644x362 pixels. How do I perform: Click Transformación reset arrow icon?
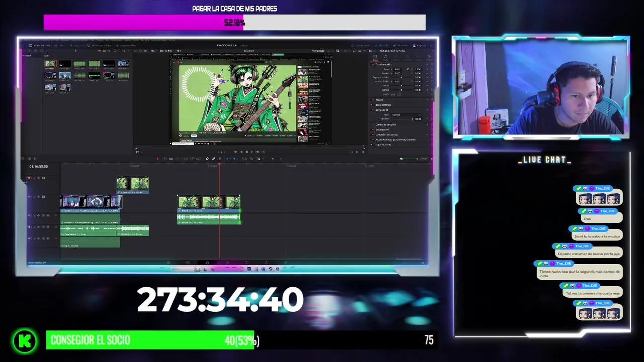432,64
